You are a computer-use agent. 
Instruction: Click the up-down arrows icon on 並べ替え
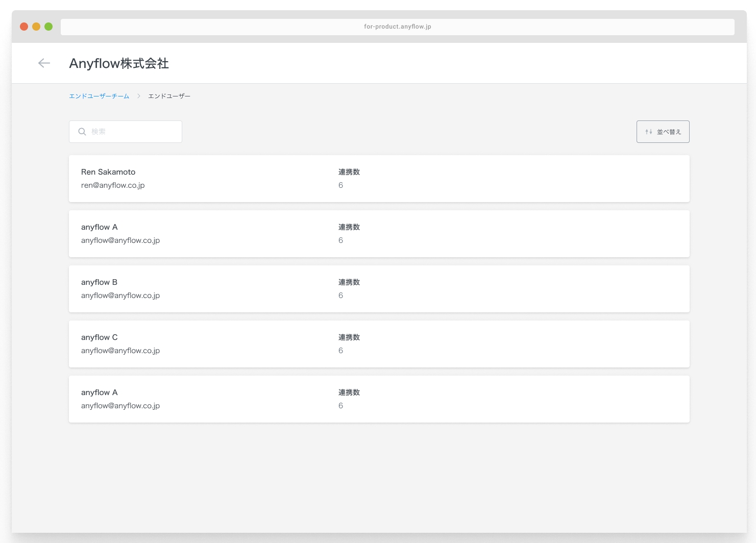tap(648, 132)
